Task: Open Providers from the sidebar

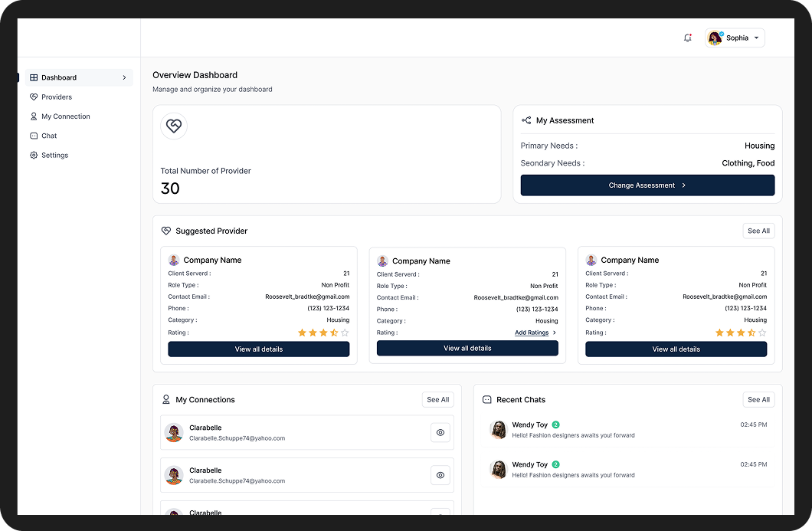Action: (57, 97)
